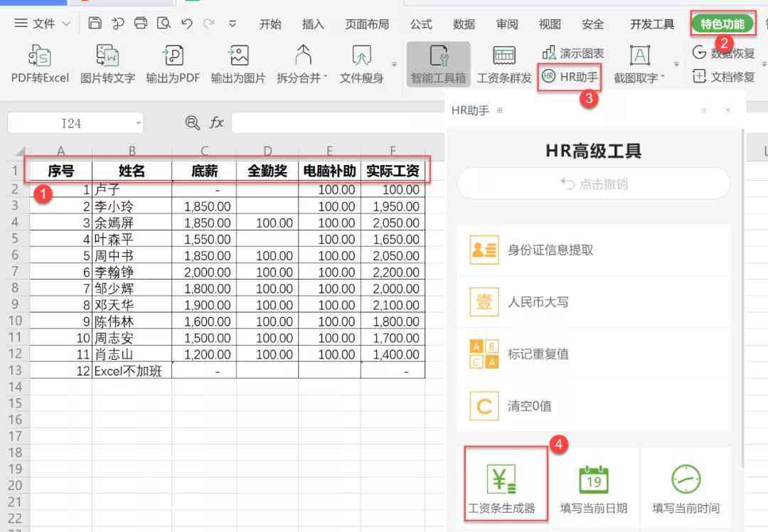The image size is (768, 532).
Task: Click the Print Preview icon
Action: (164, 23)
